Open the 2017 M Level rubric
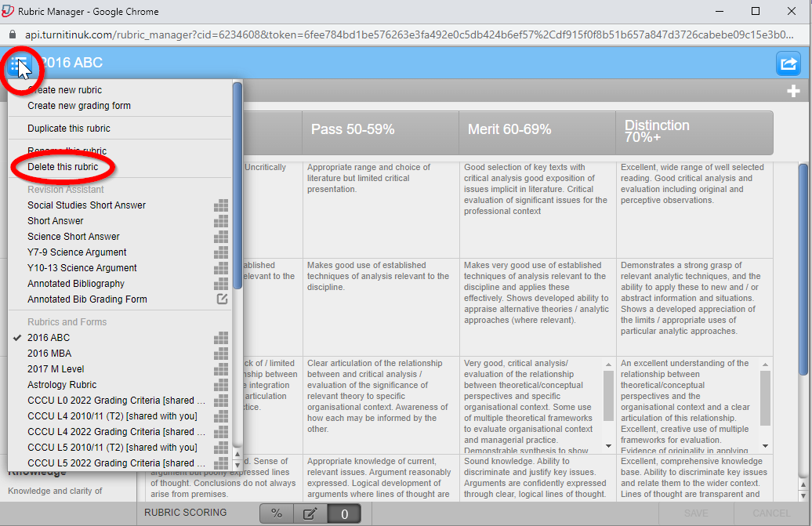The height and width of the screenshot is (526, 812). [56, 369]
